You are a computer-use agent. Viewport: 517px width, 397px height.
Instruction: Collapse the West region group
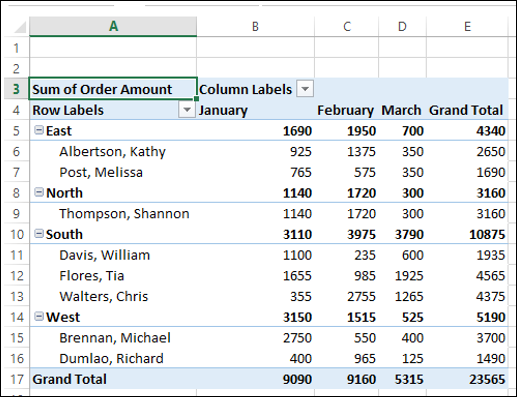39,316
